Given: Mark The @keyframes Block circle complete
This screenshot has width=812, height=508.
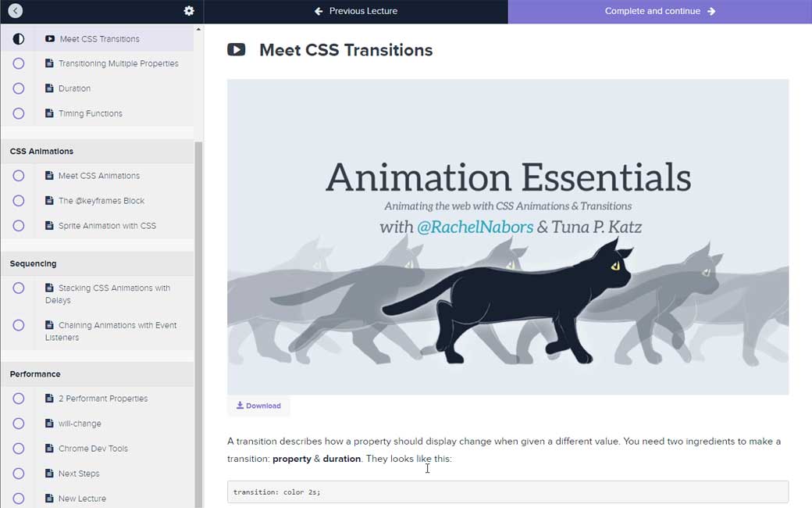Looking at the screenshot, I should 19,201.
